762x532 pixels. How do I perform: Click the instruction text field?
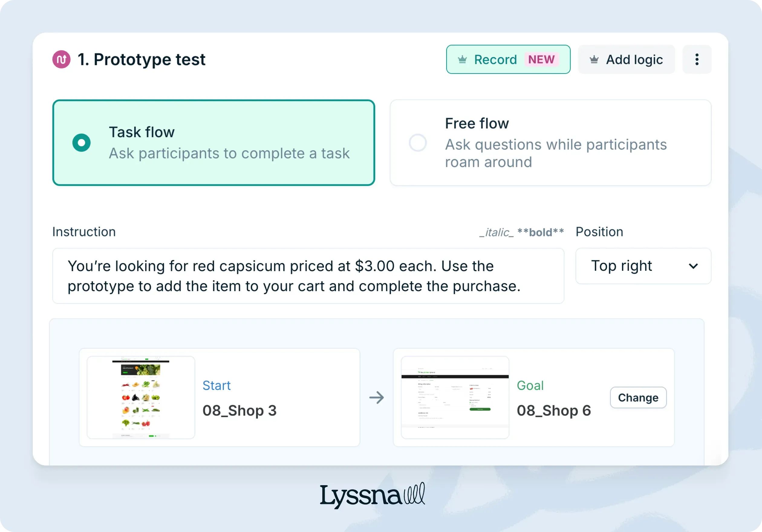point(308,276)
